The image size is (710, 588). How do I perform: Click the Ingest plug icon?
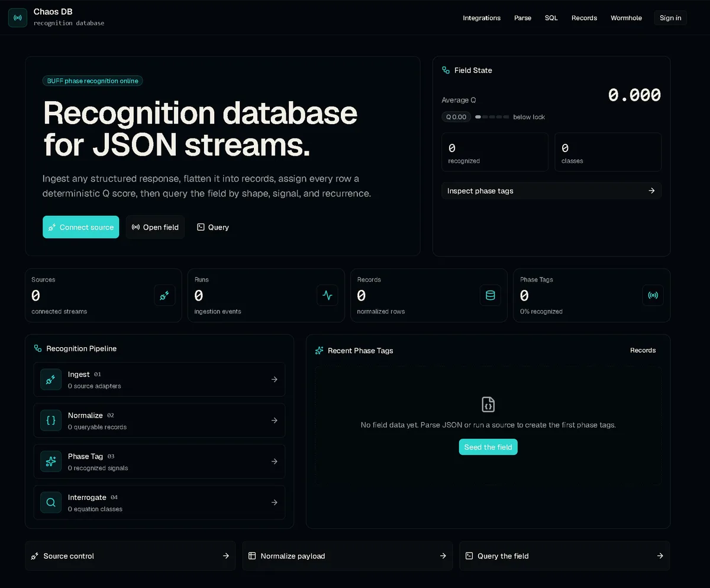tap(51, 379)
